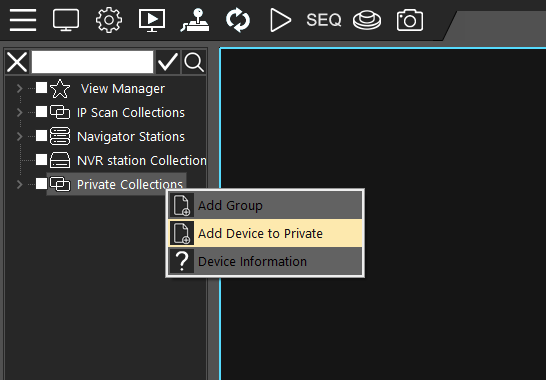This screenshot has height=380, width=546.
Task: Choose Add Device to Private
Action: point(265,233)
